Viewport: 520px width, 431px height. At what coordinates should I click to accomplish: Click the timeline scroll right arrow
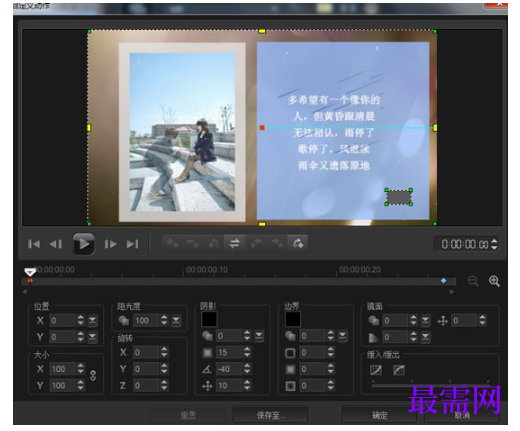coord(452,292)
